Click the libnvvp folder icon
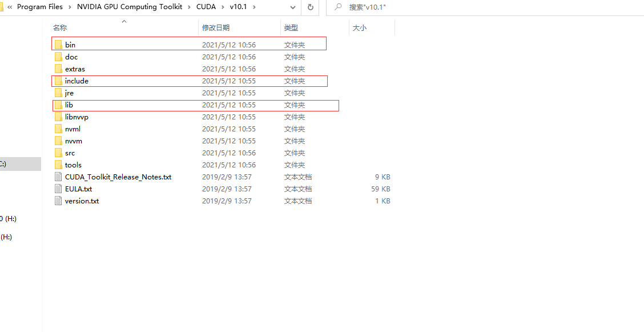This screenshot has width=644, height=332. pos(58,117)
